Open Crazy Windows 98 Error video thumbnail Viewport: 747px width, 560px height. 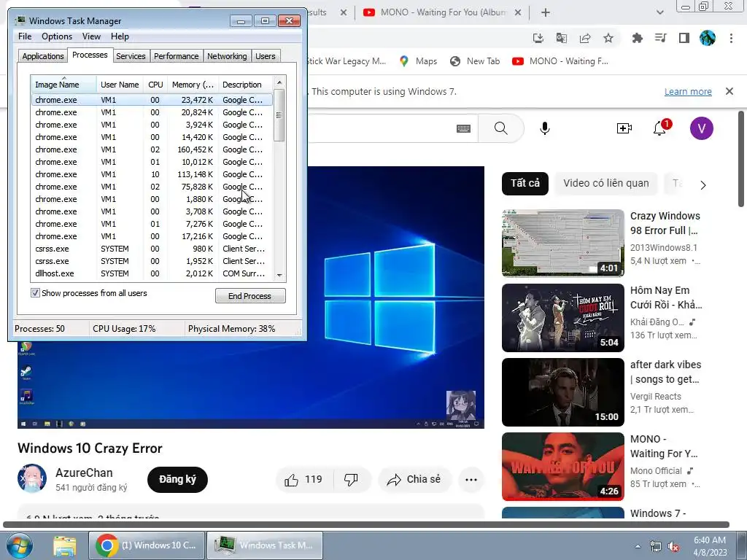563,243
